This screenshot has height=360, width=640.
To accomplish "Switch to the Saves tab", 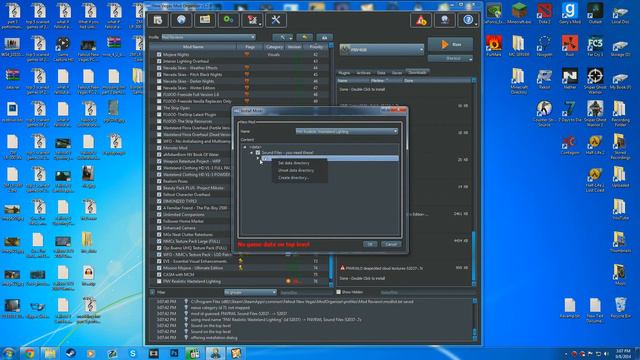I will 397,73.
